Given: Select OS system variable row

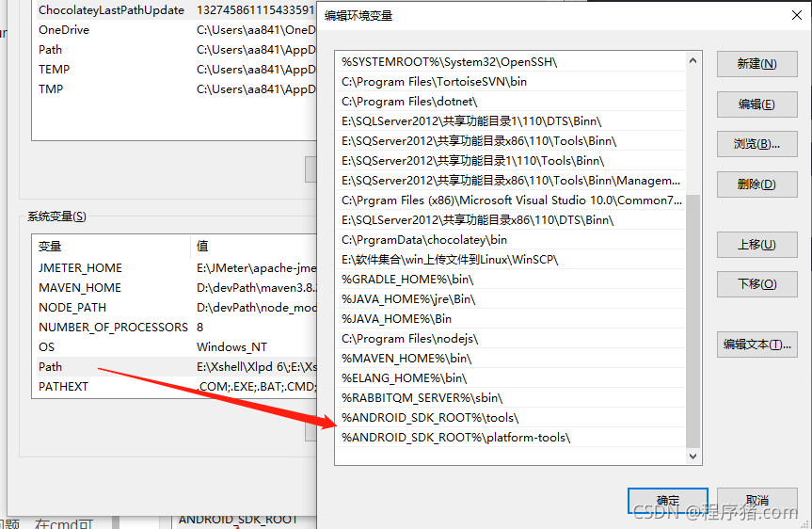Looking at the screenshot, I should click(174, 346).
